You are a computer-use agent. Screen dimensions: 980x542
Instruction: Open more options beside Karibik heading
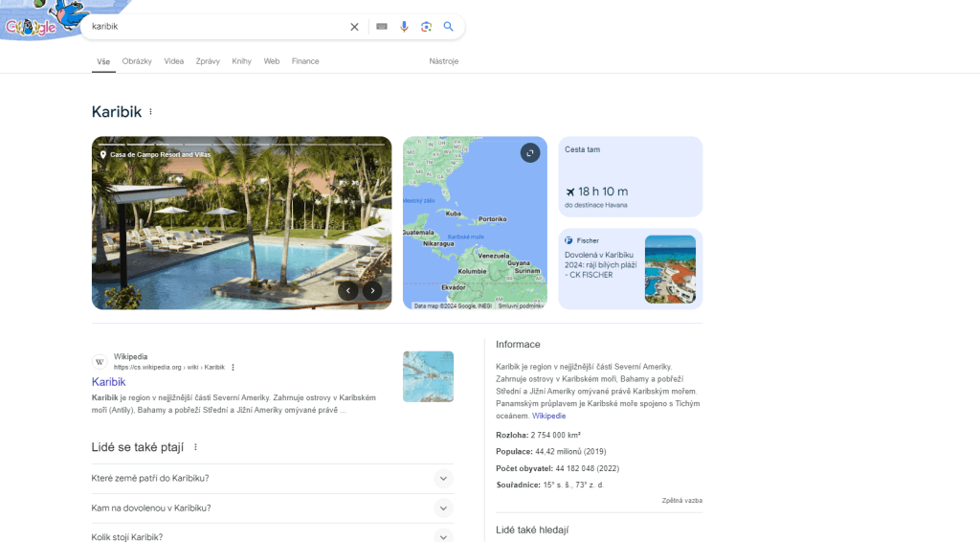pyautogui.click(x=150, y=112)
